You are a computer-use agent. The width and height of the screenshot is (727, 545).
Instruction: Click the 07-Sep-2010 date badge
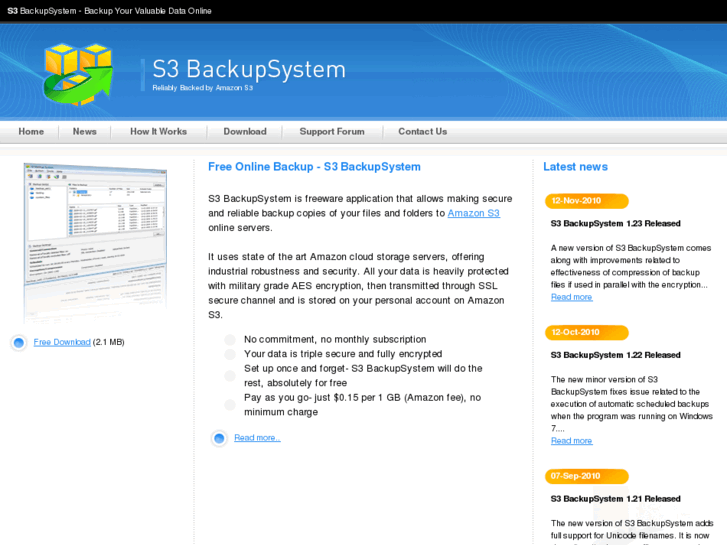(x=587, y=476)
